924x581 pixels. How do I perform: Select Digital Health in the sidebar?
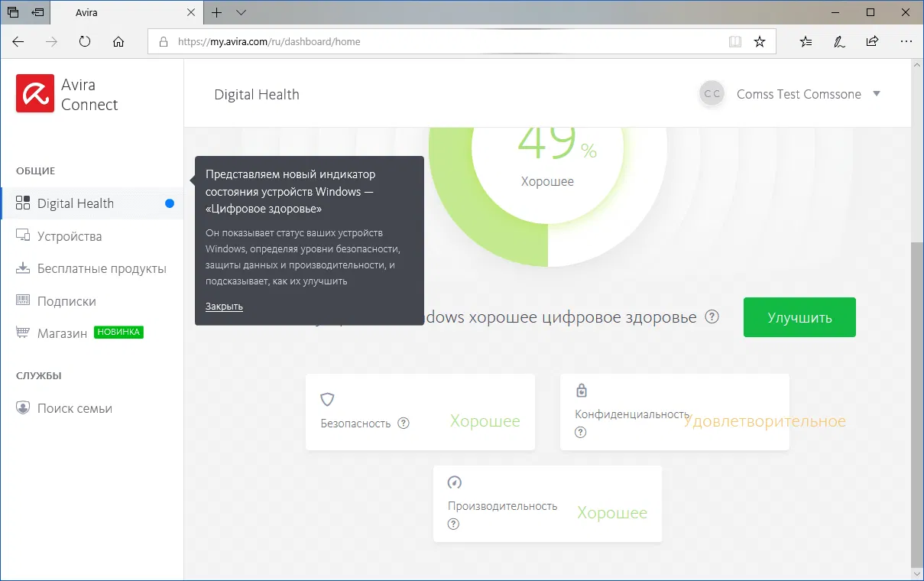pos(92,203)
